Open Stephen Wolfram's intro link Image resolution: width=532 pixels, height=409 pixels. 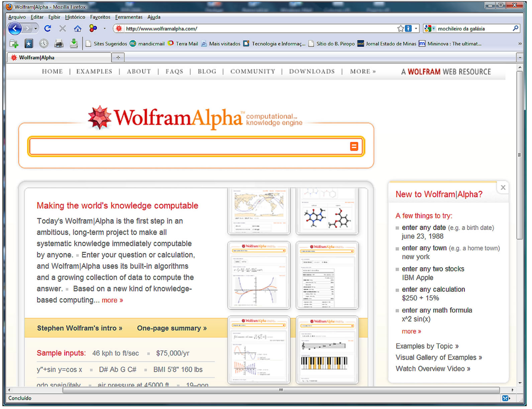point(80,328)
